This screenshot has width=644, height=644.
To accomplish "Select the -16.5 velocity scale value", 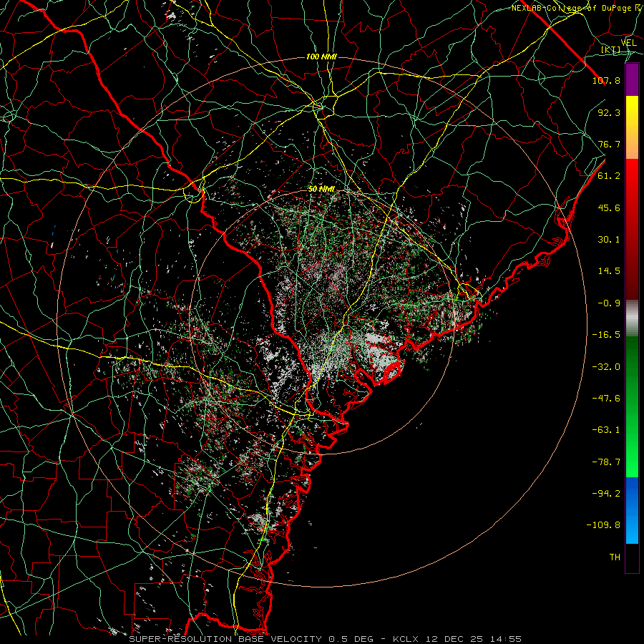I will (x=606, y=335).
